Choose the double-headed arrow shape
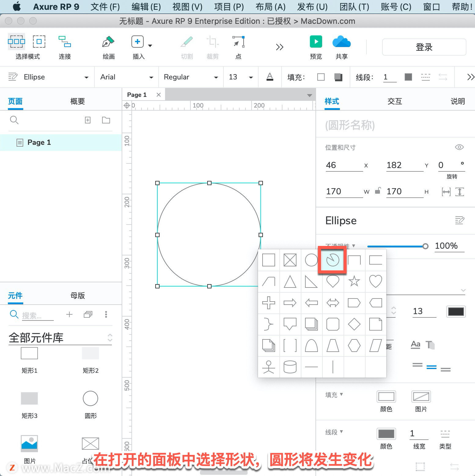 [333, 303]
